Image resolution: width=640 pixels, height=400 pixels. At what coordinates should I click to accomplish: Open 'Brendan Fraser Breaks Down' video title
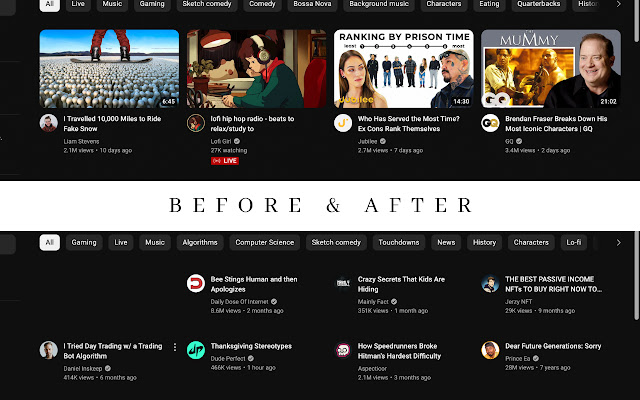click(x=556, y=124)
